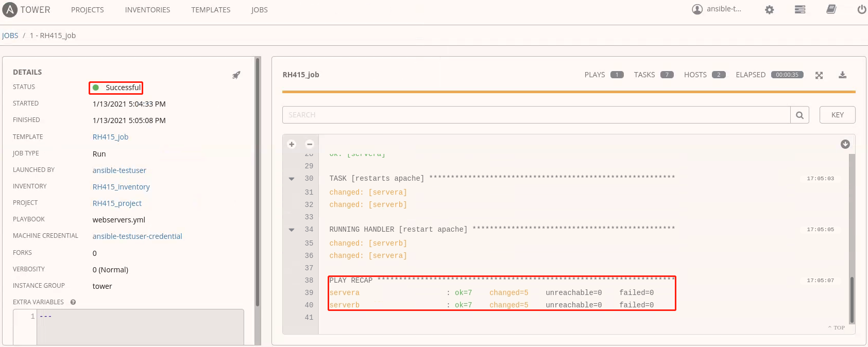
Task: Click the KEY button
Action: (837, 115)
